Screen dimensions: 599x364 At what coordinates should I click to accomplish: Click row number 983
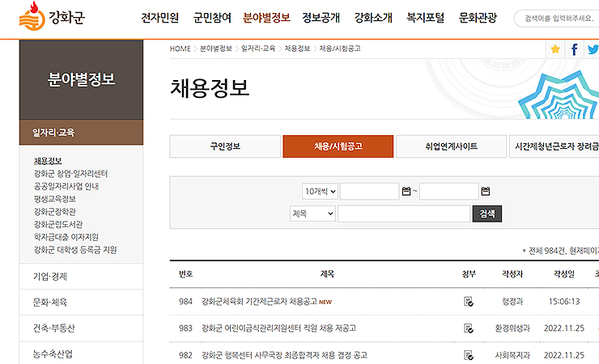click(185, 328)
